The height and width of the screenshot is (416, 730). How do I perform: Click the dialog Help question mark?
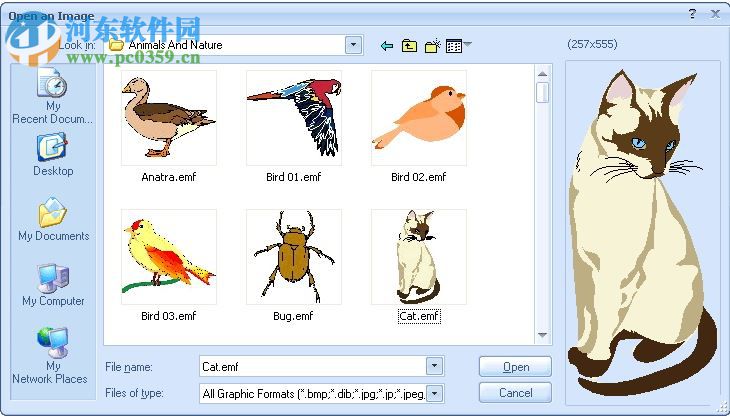[x=692, y=13]
